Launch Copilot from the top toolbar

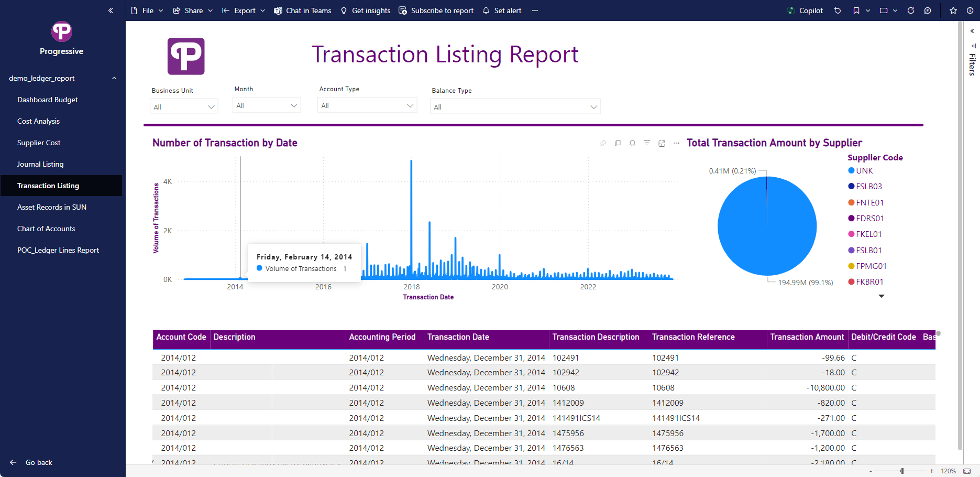click(805, 10)
